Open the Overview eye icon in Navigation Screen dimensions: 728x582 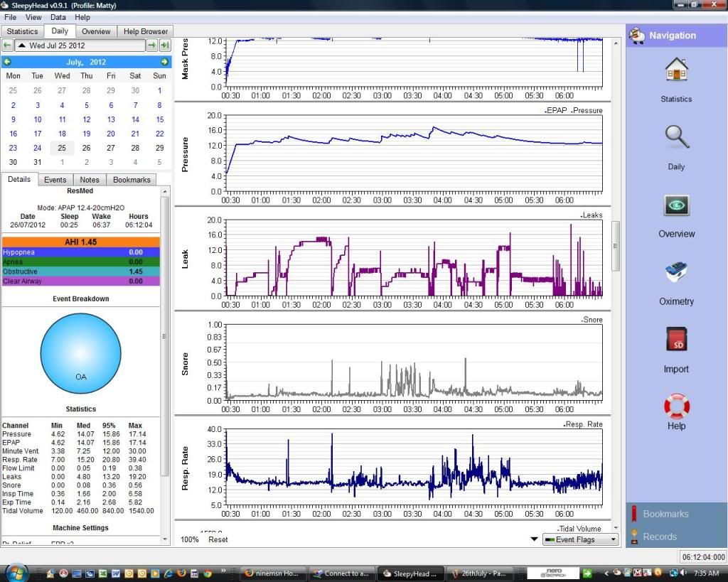[676, 206]
